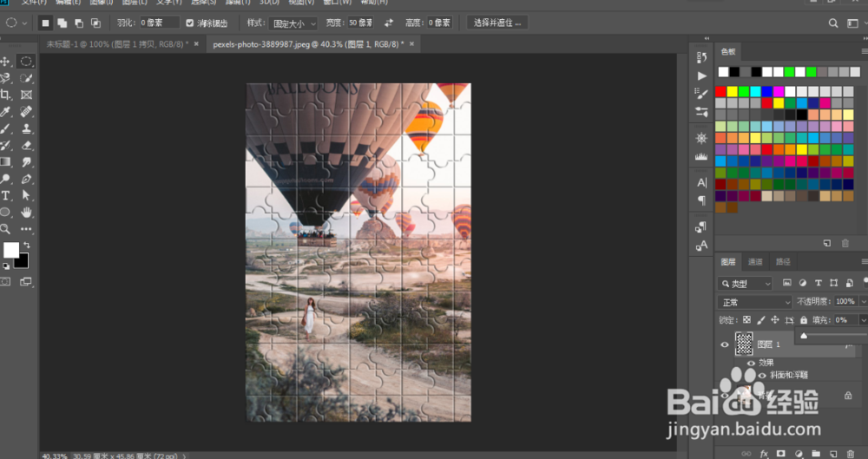Create a new group folder
Image resolution: width=868 pixels, height=459 pixels.
(x=816, y=454)
